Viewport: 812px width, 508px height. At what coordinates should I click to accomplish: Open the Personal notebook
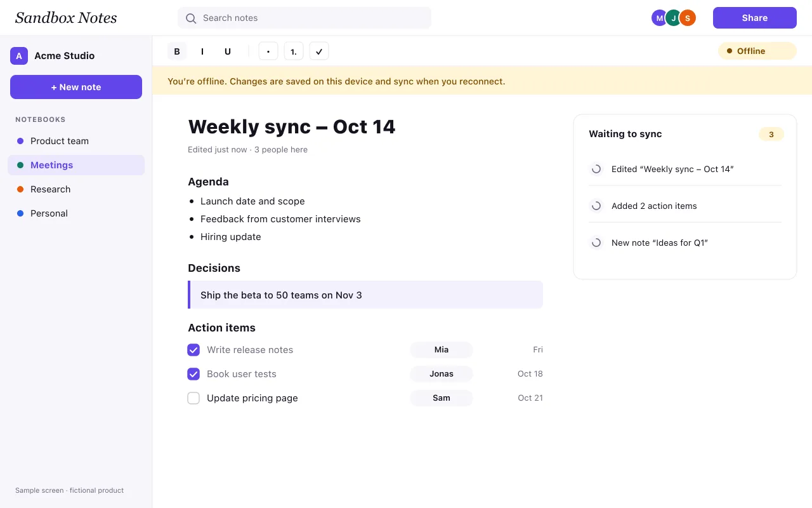point(76,213)
